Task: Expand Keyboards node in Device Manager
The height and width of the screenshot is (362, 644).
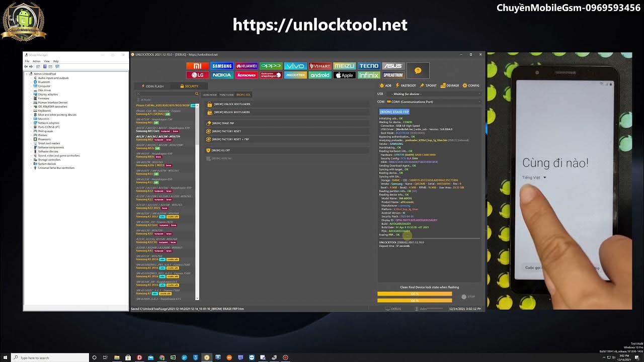Action: click(x=31, y=111)
